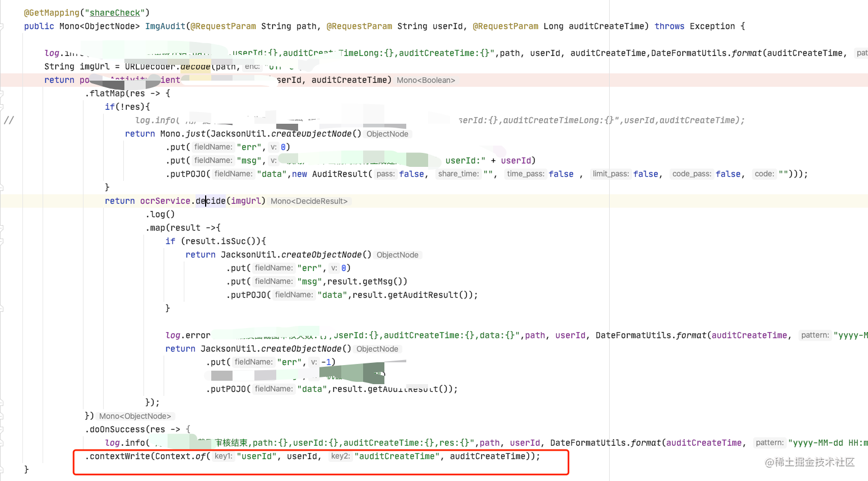Click @RequestParam before String path
Screen dimensions: 868x481
tap(223, 26)
